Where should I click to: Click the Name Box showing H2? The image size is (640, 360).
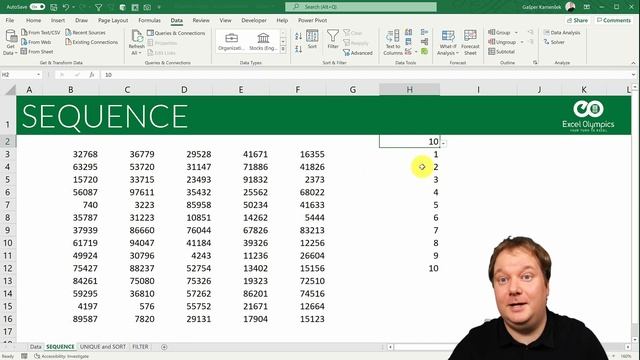pyautogui.click(x=18, y=75)
